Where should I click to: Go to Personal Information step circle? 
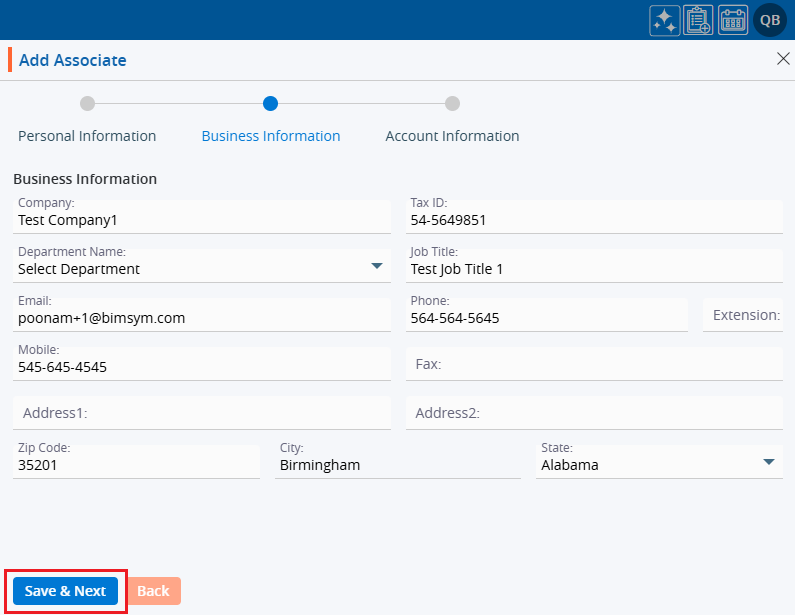87,103
